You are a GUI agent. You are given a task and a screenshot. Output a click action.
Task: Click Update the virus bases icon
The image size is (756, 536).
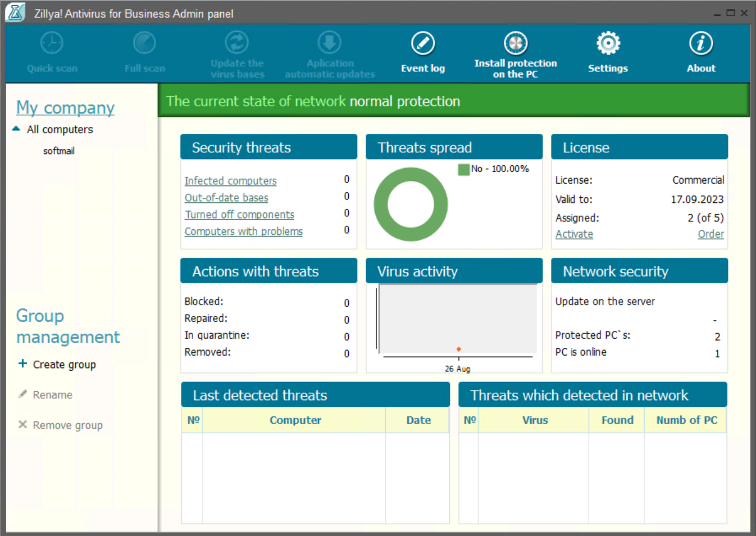(237, 43)
